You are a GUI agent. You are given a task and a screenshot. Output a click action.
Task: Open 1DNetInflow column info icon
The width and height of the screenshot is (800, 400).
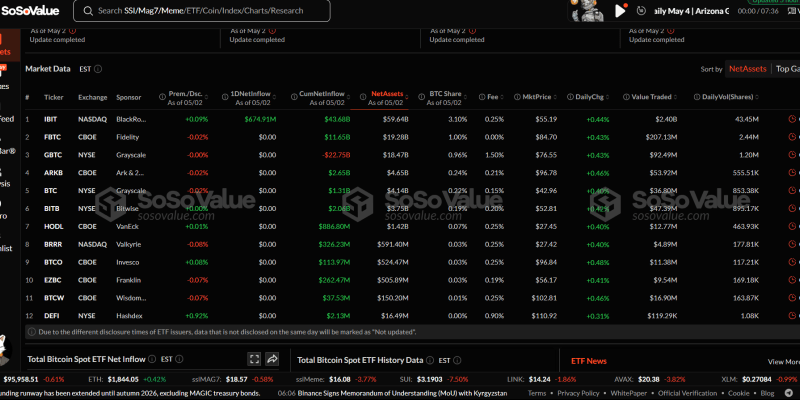[x=226, y=95]
